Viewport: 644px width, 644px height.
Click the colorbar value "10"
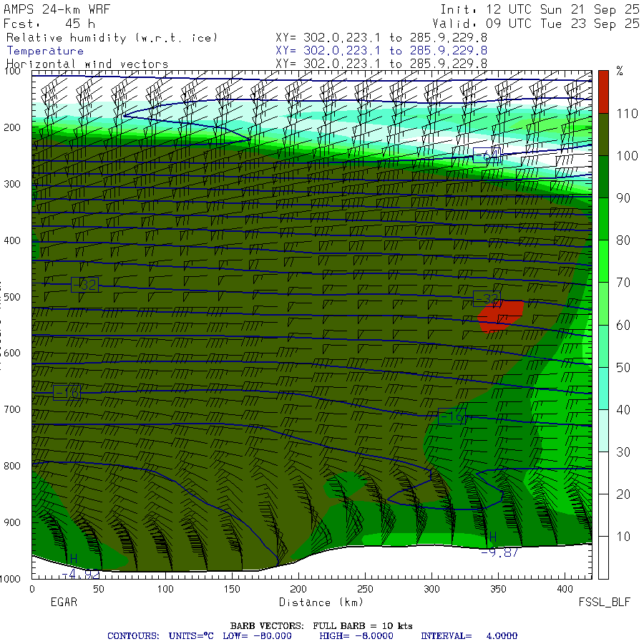tap(623, 537)
